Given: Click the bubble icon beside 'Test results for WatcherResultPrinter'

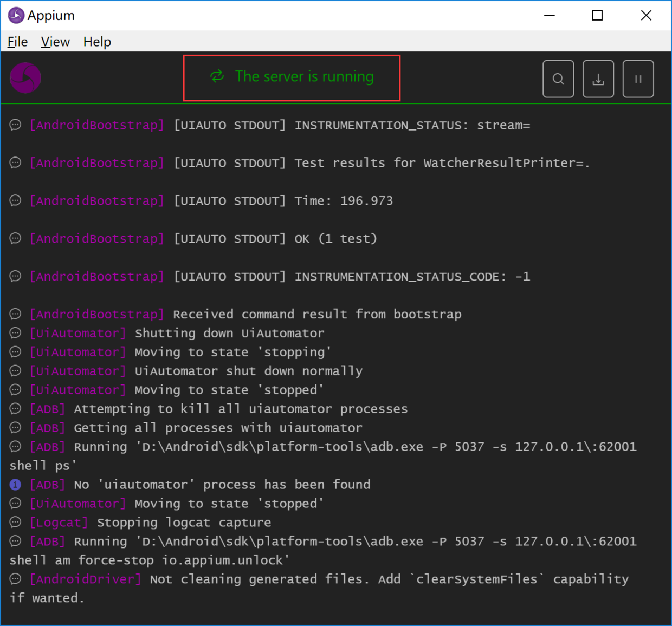Looking at the screenshot, I should coord(15,163).
